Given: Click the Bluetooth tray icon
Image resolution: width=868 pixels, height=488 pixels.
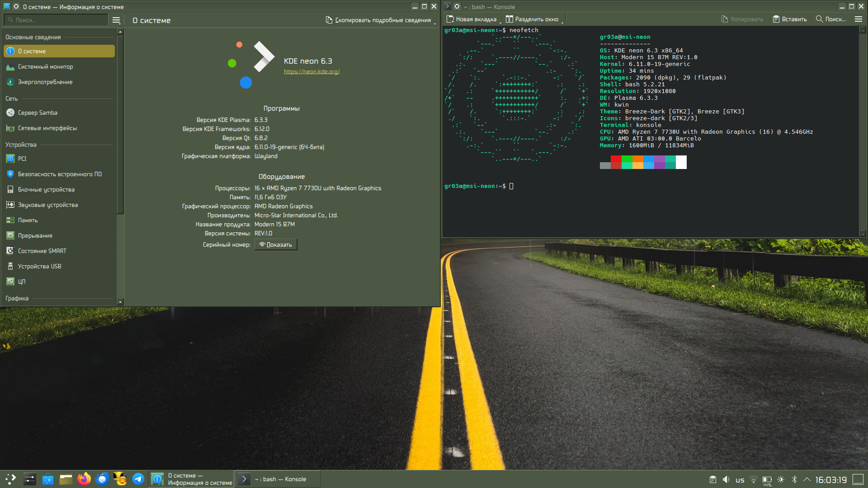Looking at the screenshot, I should click(794, 480).
